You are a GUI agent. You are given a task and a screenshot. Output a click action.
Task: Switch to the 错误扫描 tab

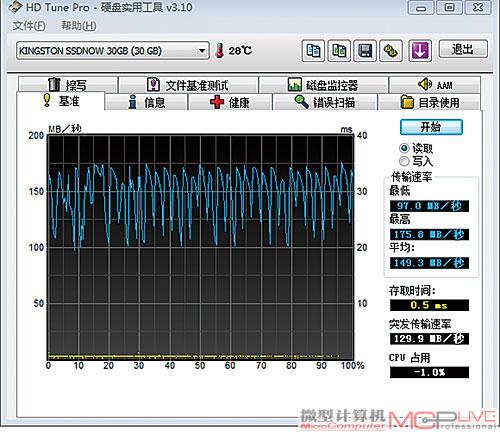pyautogui.click(x=325, y=102)
